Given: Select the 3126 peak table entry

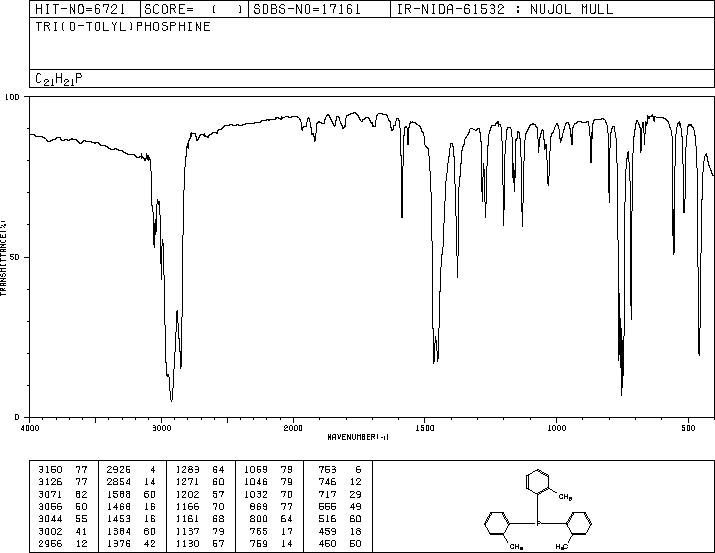Looking at the screenshot, I should pos(63,481).
